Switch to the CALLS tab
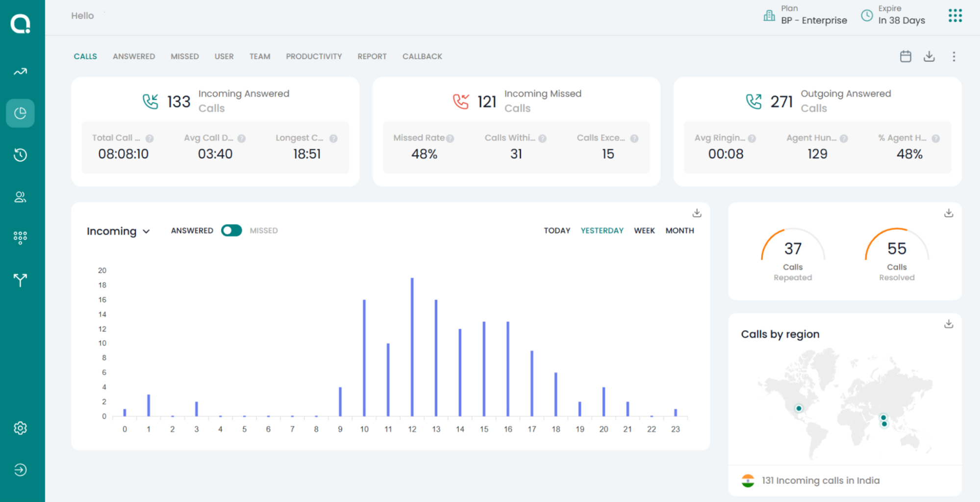Screen dimensions: 980x502 (x=85, y=56)
